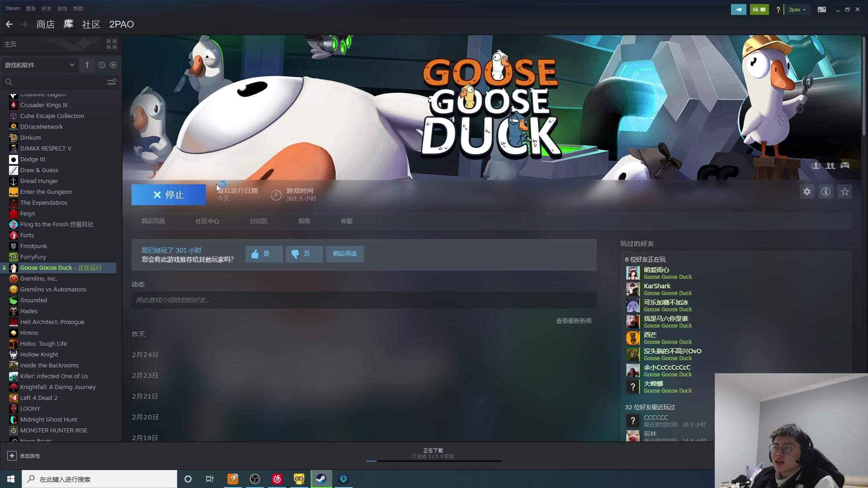
Task: Toggle sort by recent activity clock
Action: click(102, 65)
